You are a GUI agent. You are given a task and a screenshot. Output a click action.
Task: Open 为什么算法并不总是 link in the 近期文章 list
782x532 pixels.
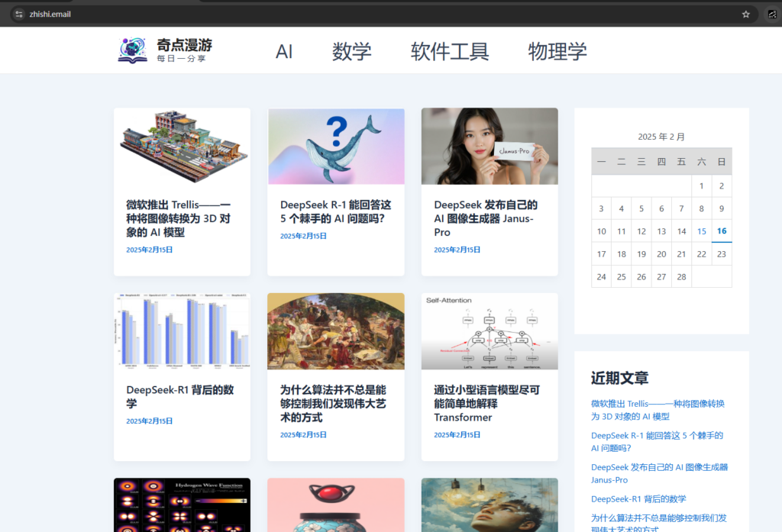(x=659, y=523)
